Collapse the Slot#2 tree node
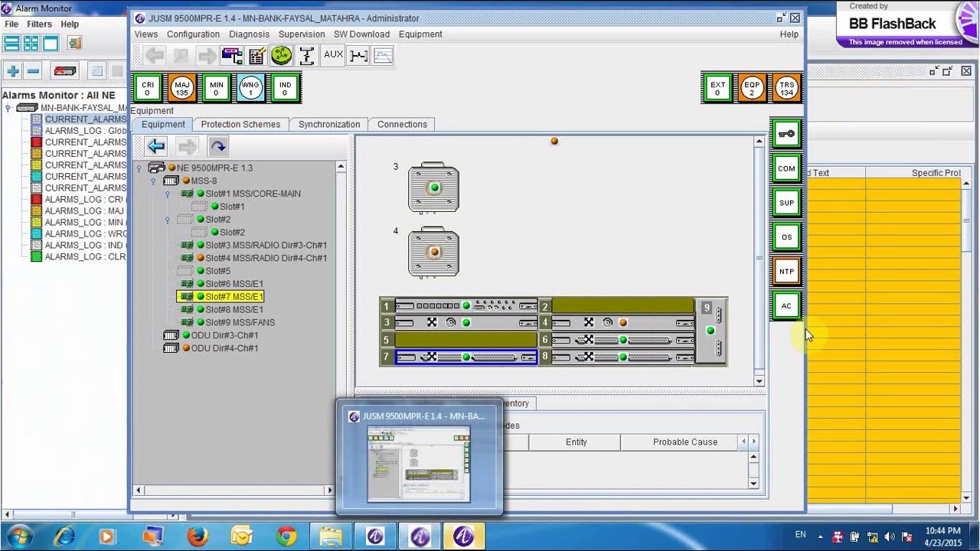The width and height of the screenshot is (980, 551). 168,220
